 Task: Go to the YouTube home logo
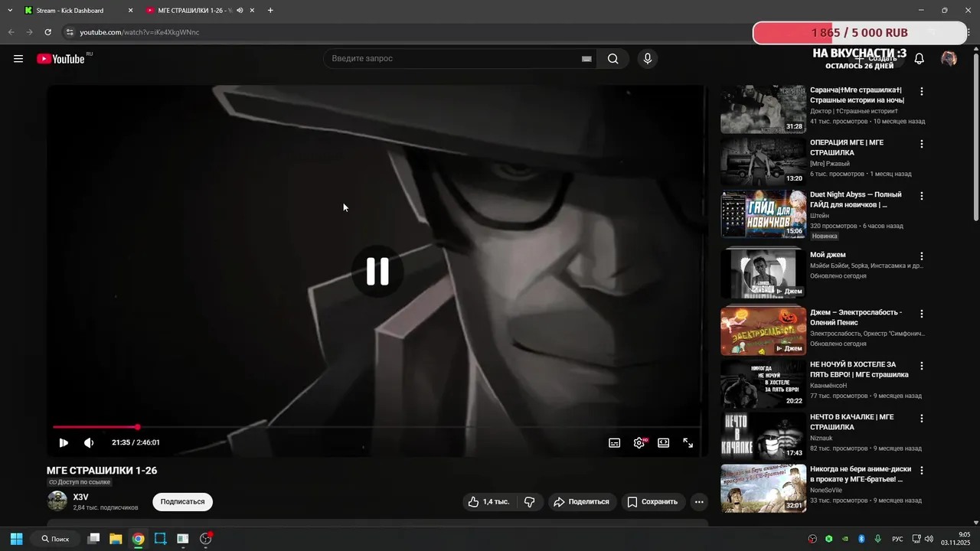[x=60, y=59]
